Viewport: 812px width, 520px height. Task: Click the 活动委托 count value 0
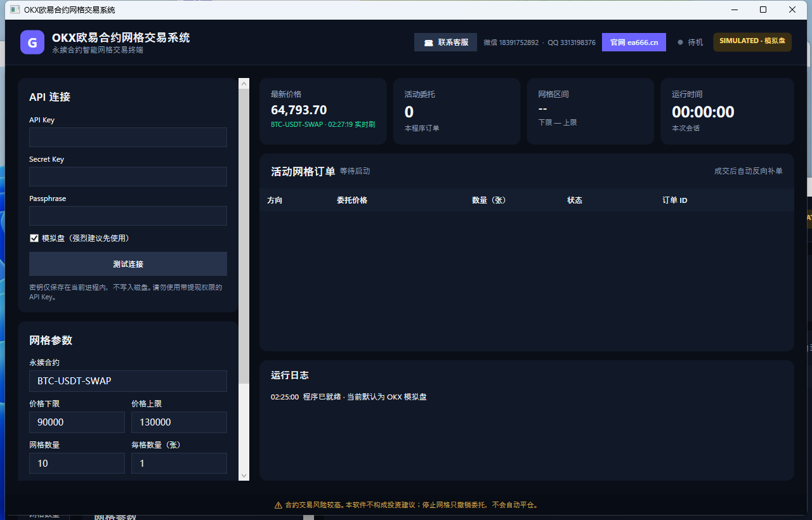coord(409,112)
